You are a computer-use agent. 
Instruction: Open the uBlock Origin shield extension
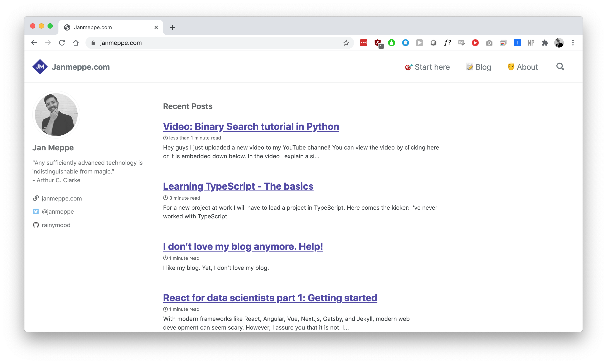click(378, 43)
